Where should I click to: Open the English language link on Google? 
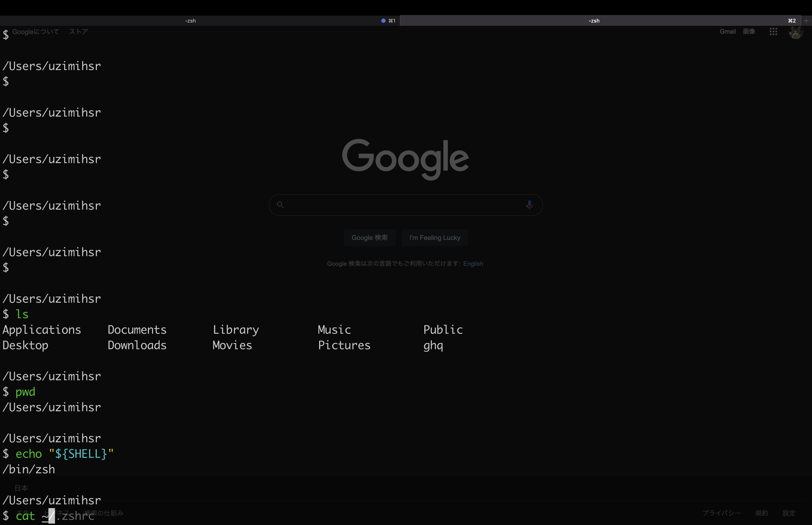click(x=473, y=263)
